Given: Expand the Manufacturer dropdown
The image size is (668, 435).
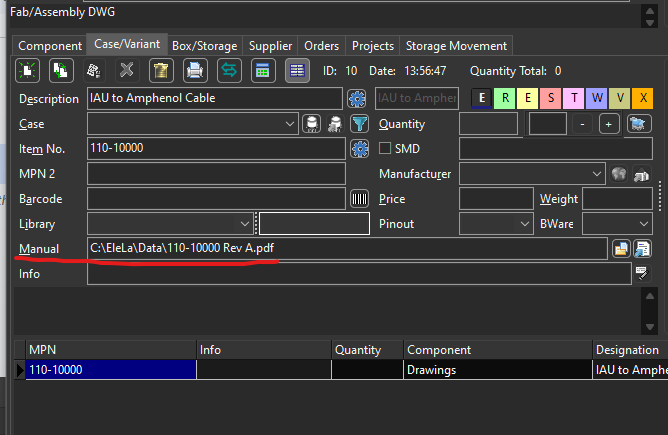Looking at the screenshot, I should [x=596, y=174].
